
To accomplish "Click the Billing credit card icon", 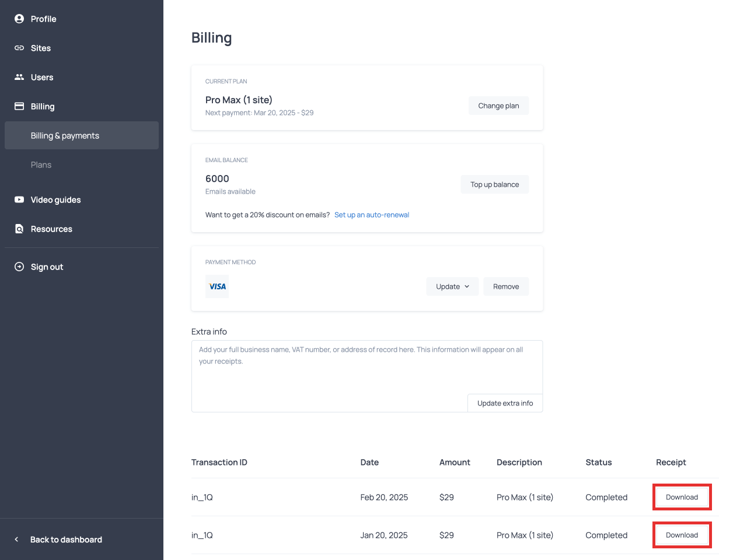I will (x=19, y=106).
